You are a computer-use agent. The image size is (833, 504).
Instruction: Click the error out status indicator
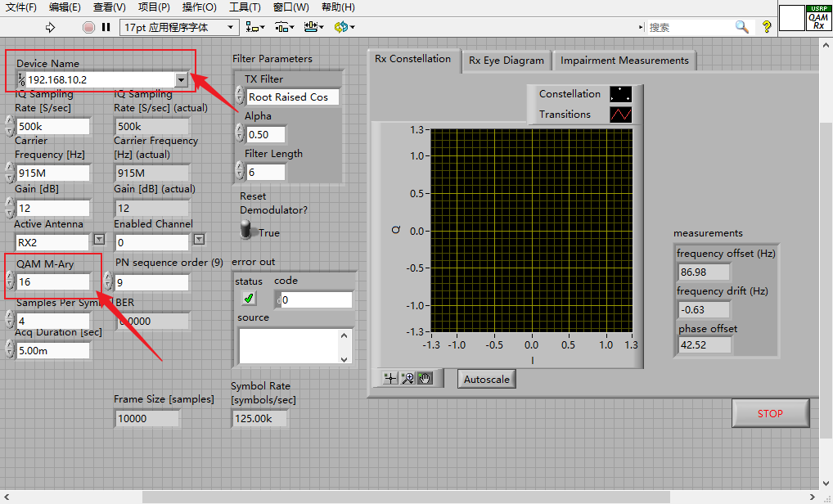pyautogui.click(x=248, y=299)
